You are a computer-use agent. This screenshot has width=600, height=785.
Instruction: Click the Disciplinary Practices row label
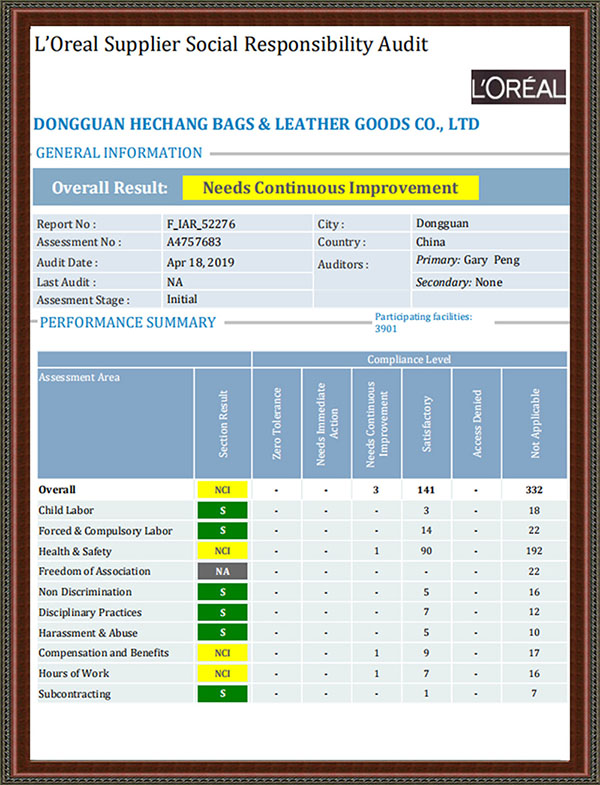90,612
